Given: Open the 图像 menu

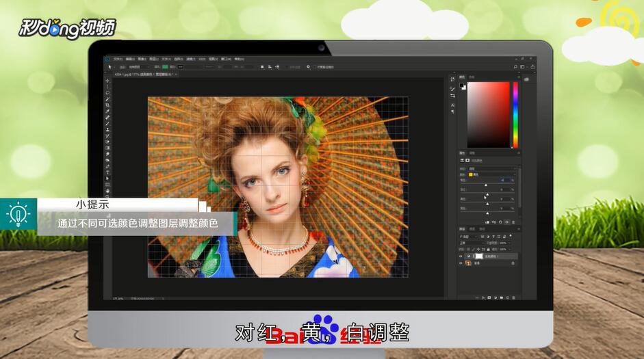Looking at the screenshot, I should click(142, 59).
